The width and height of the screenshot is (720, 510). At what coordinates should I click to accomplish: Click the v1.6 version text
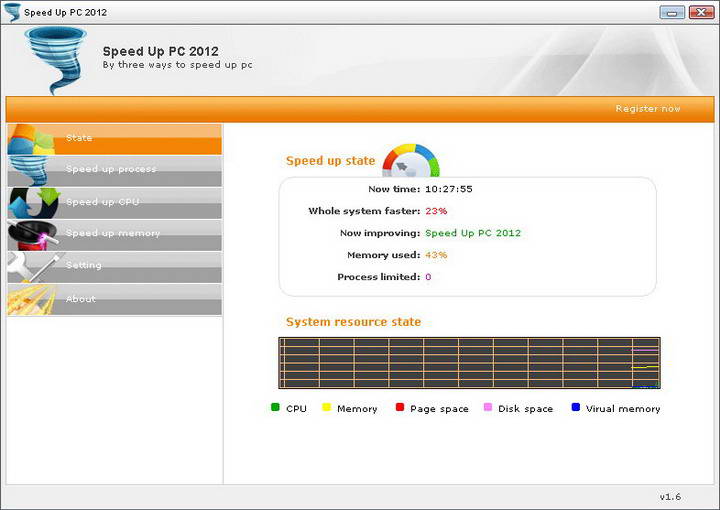pyautogui.click(x=670, y=497)
